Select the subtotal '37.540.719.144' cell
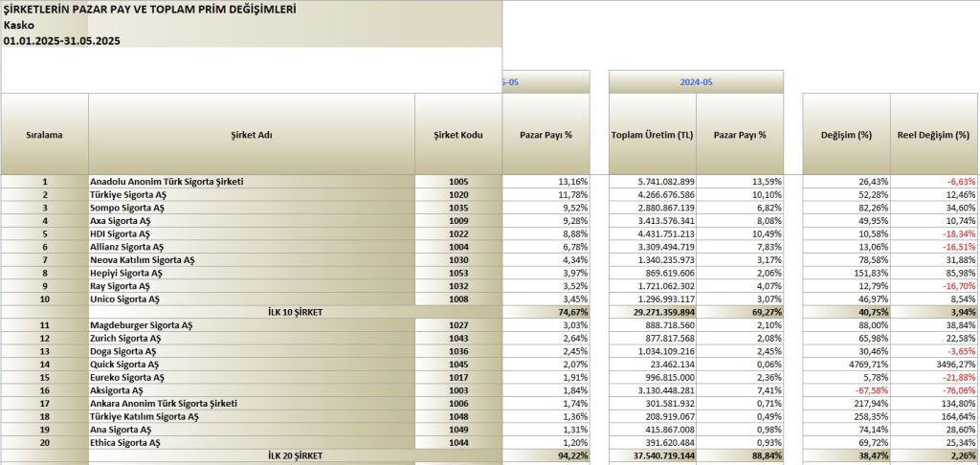The width and height of the screenshot is (980, 465). 653,455
